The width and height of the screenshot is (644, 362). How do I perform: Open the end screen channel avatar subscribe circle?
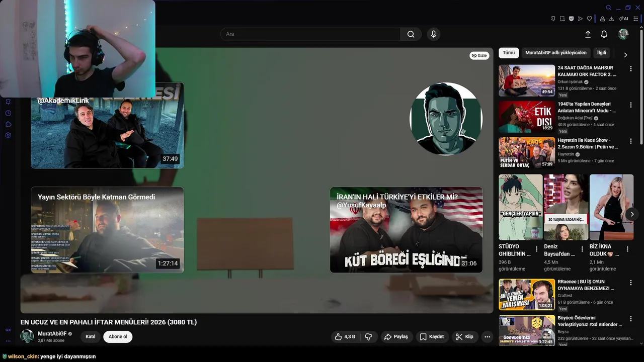[x=446, y=119]
